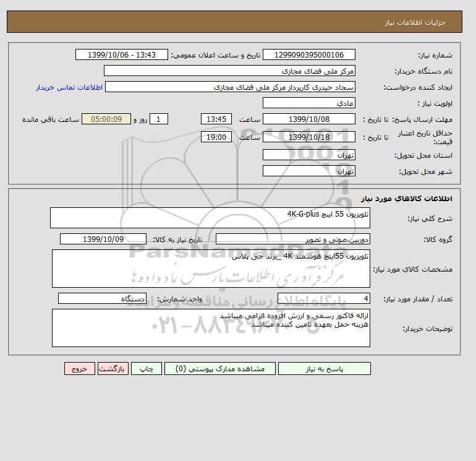Click the section heading اطلاعات کالاهای مورد نیاز
476x461 pixels.
click(407, 199)
